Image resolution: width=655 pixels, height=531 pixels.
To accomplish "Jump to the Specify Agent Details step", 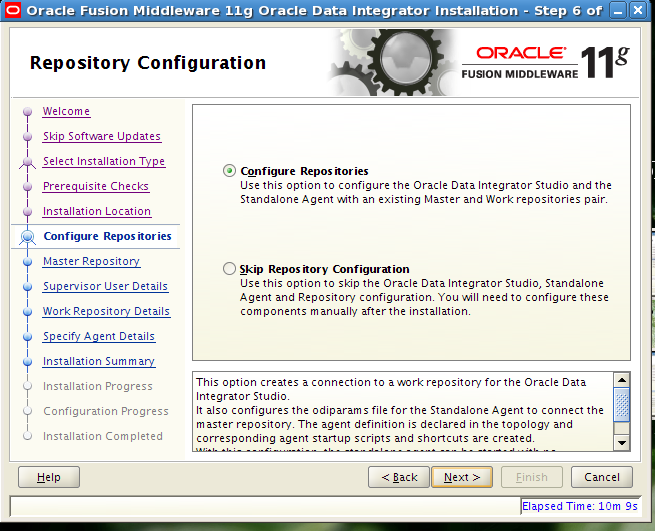I will coord(99,336).
